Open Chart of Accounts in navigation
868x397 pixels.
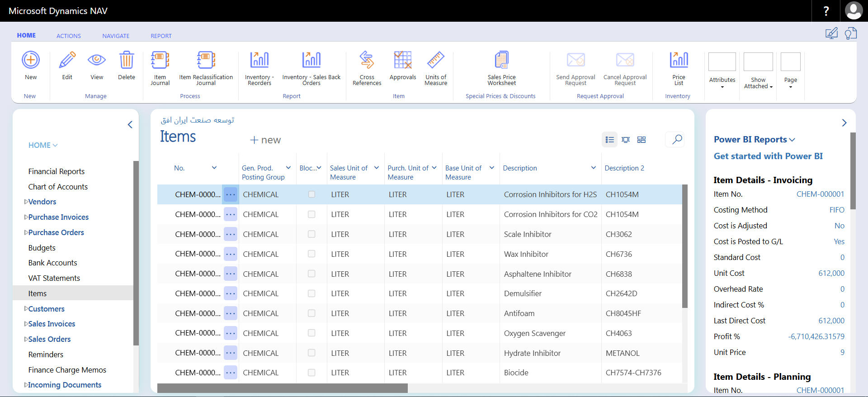[x=58, y=187]
